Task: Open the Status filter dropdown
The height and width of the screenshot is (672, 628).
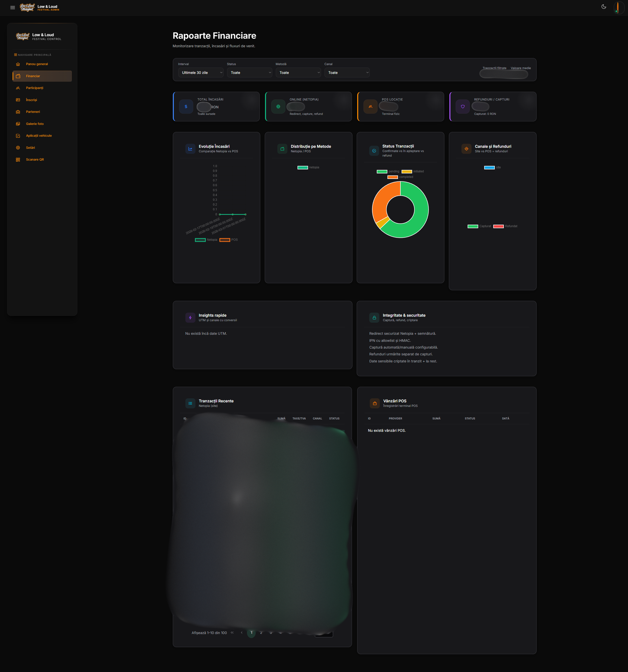Action: pyautogui.click(x=249, y=73)
